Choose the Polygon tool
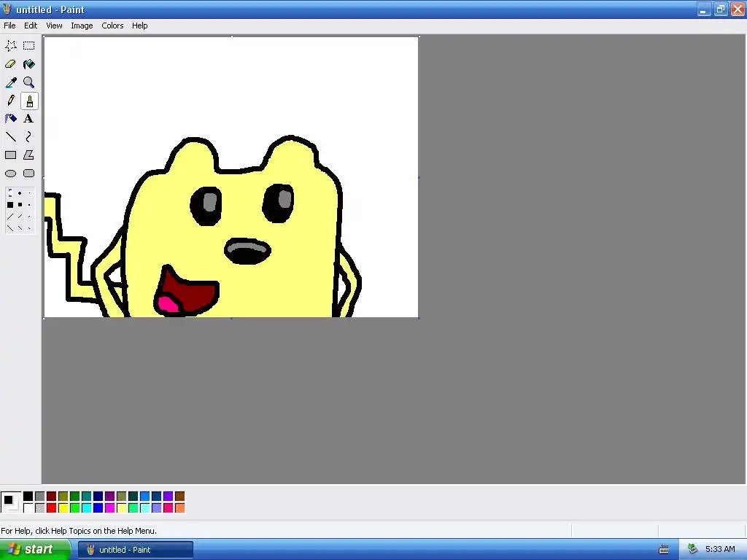Screen dimensions: 747x560 29,155
